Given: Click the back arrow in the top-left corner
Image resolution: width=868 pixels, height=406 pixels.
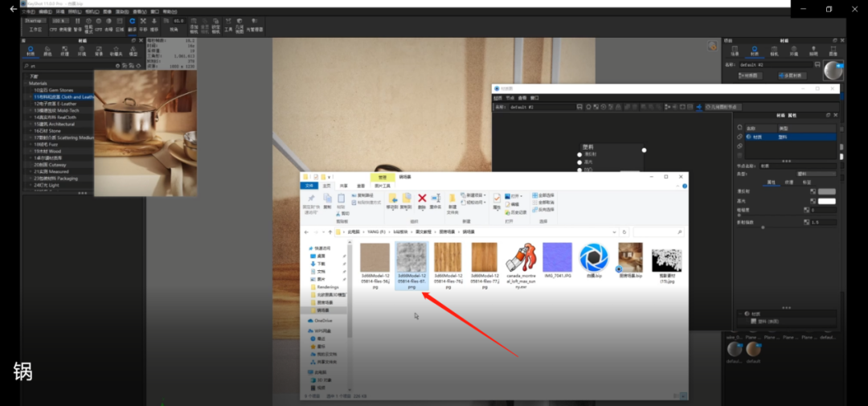Looking at the screenshot, I should (13, 9).
